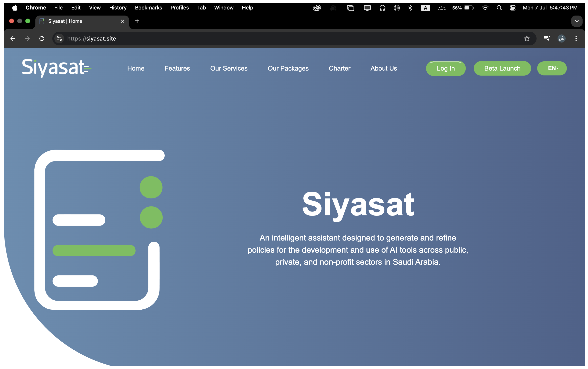The width and height of the screenshot is (588, 369).
Task: Bookmark this page with the star icon
Action: 527,39
